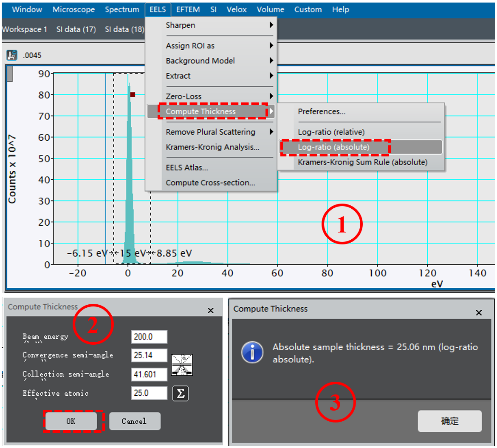Click the sigma icon next to Effective atomic
Viewport: 497px width, 448px height.
click(181, 393)
